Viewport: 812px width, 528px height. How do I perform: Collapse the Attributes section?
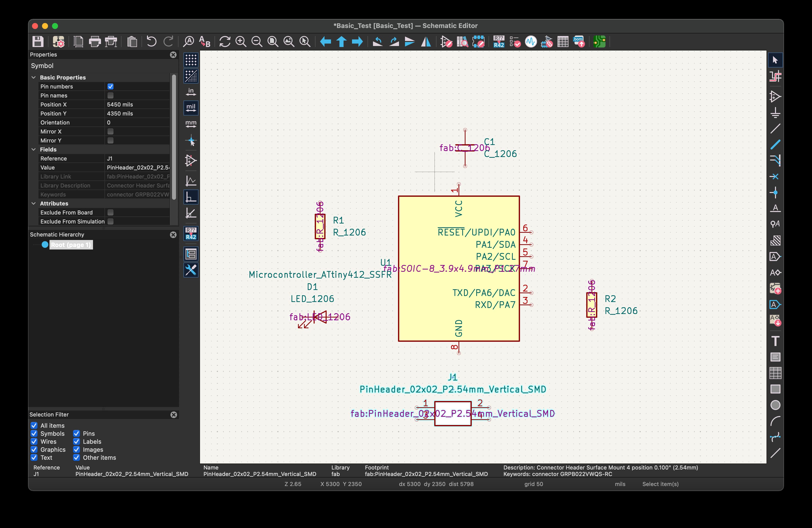click(x=33, y=203)
